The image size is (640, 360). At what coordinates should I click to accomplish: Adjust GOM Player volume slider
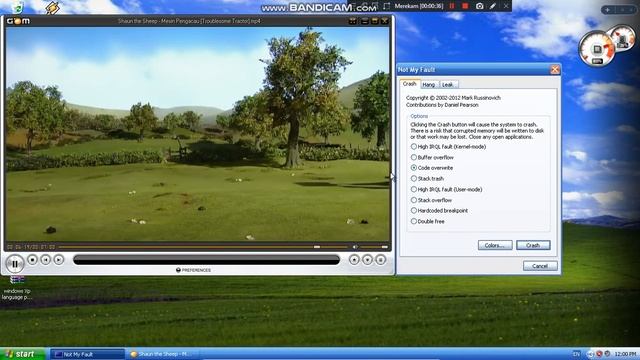pos(373,247)
